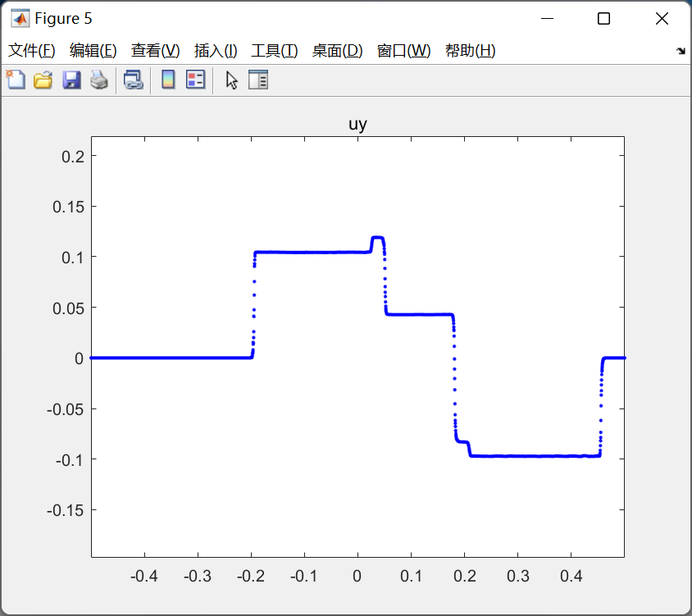Click the 'Figure 5' window title text

pos(63,19)
